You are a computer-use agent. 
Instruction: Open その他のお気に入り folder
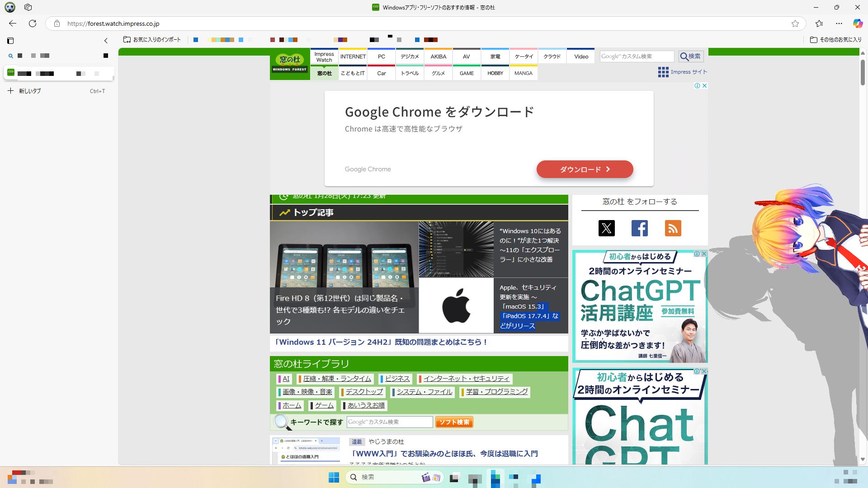[x=835, y=40]
